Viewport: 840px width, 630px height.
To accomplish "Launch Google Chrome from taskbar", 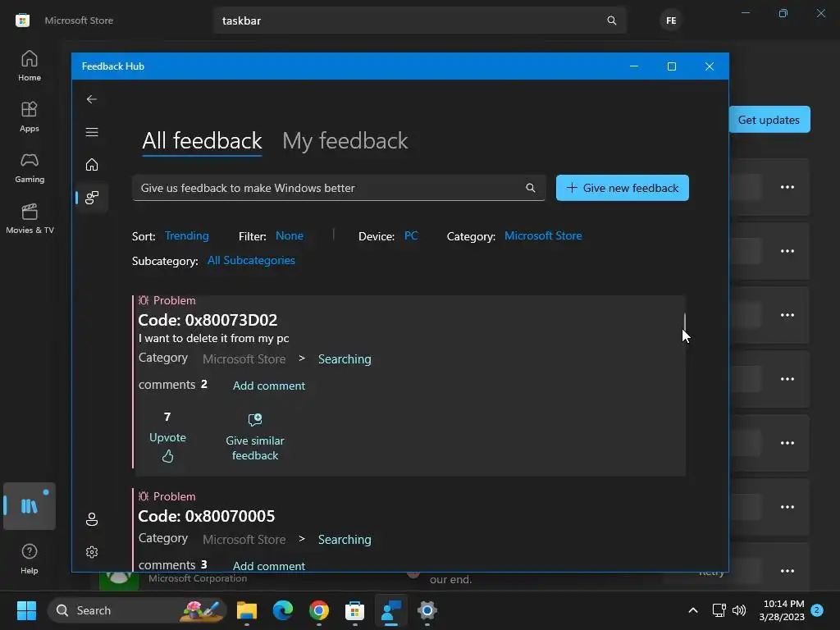I will [319, 610].
